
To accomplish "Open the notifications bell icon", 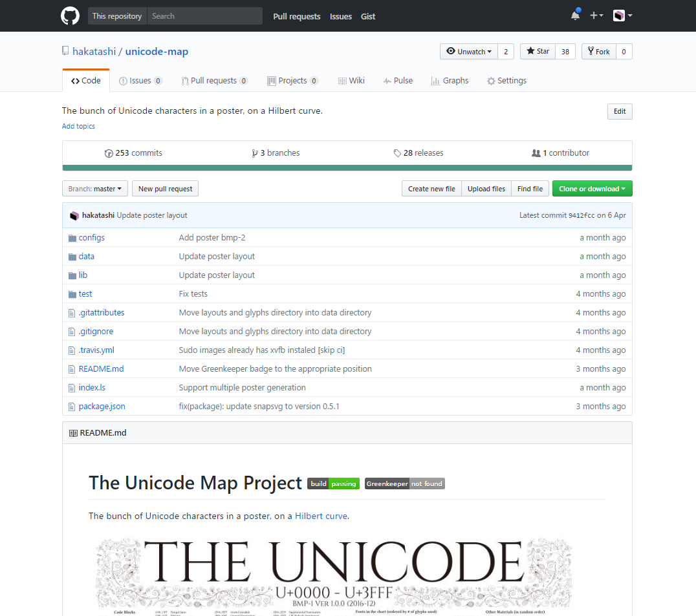I will [x=575, y=16].
